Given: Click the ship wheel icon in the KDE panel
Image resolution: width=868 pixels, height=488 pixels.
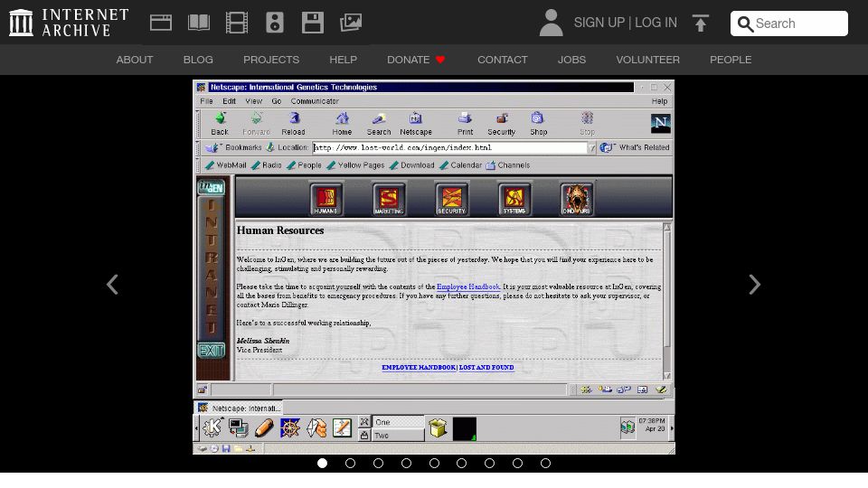Looking at the screenshot, I should point(290,427).
